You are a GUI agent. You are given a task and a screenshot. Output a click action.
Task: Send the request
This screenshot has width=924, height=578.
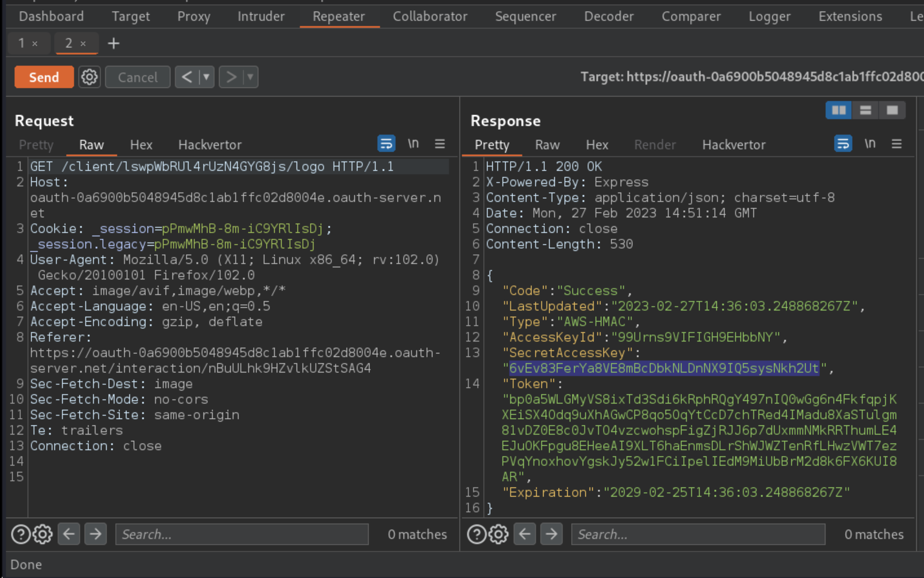pyautogui.click(x=44, y=77)
